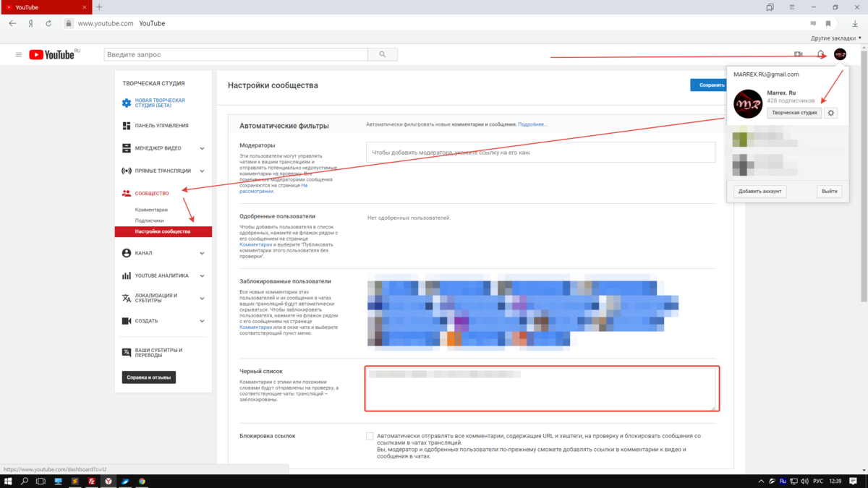Focus the moderators link input field
Image resolution: width=868 pixels, height=488 pixels.
(x=541, y=153)
